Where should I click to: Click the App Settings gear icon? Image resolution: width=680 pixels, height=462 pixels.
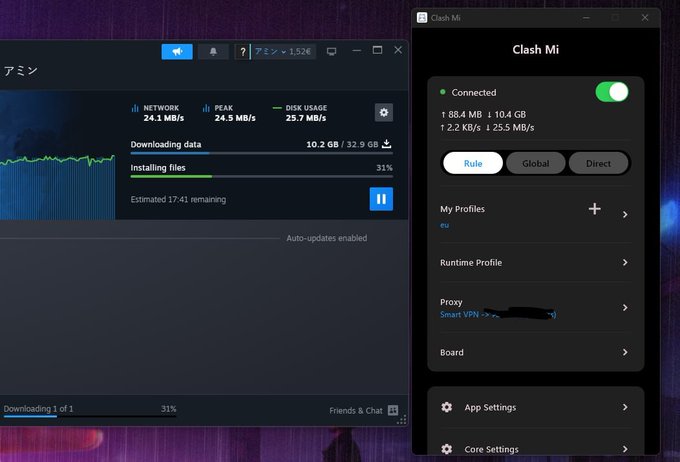[447, 407]
